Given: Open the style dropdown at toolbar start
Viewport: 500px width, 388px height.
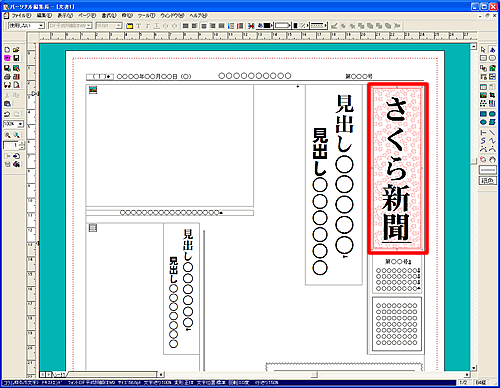Looking at the screenshot, I should tap(41, 26).
